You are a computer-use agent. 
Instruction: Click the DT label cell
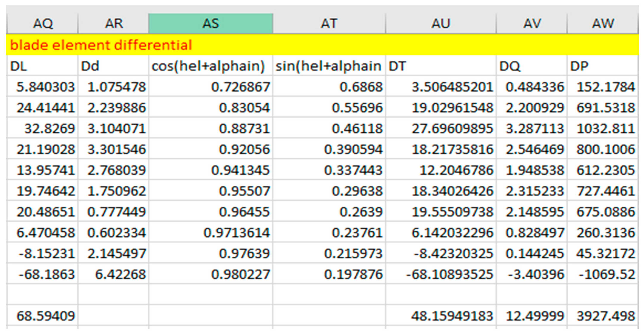(441, 66)
